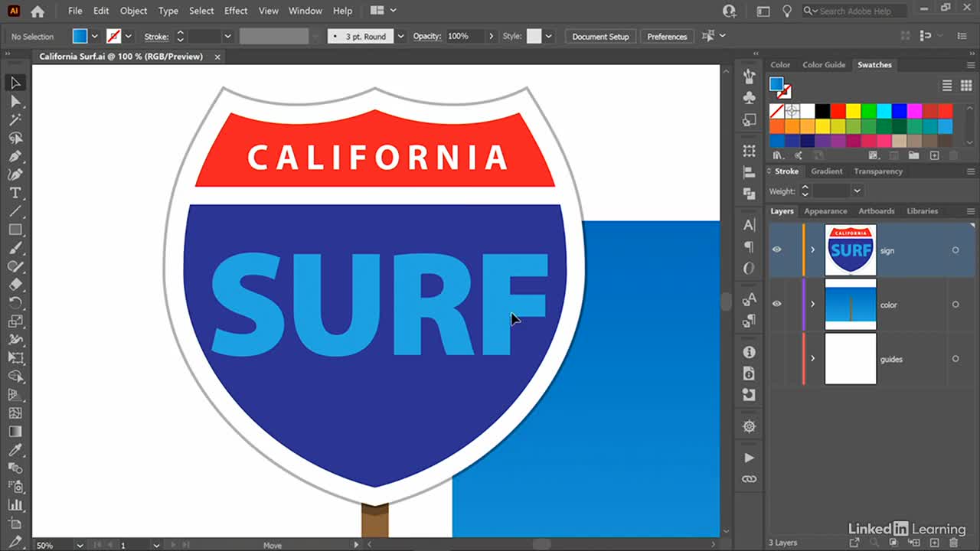Select the Direct Selection tool
The image size is (980, 551).
15,101
